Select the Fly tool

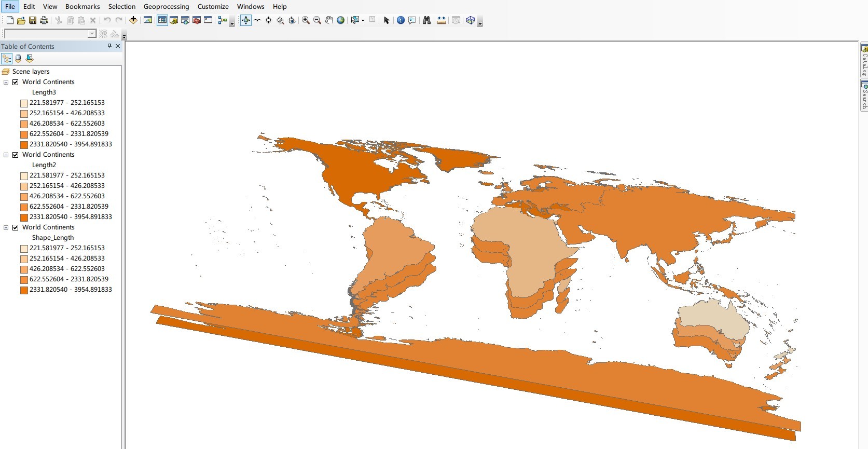point(257,20)
